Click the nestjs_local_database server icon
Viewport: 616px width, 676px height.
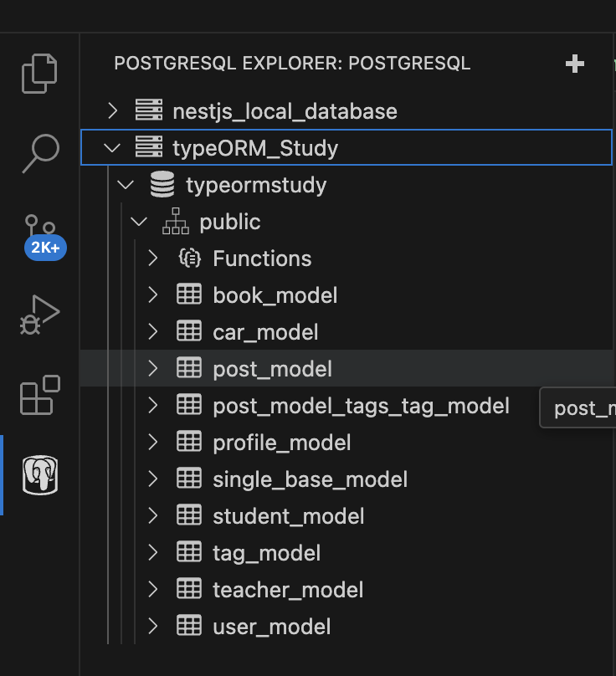click(149, 110)
